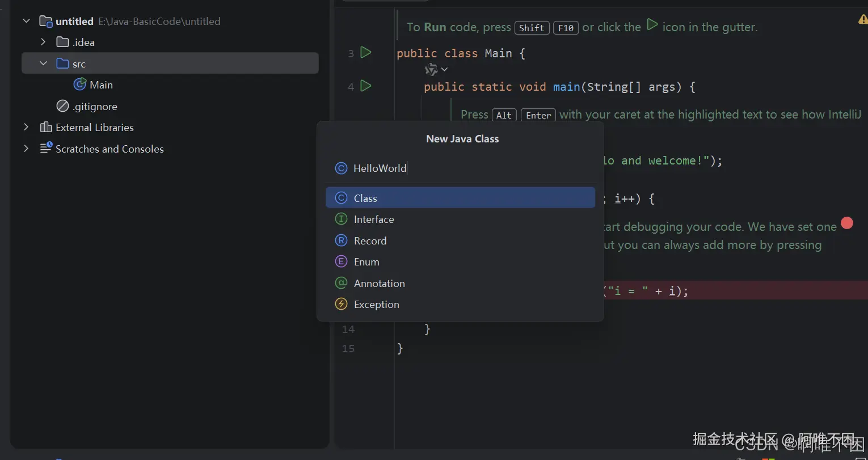Expand the .idea folder

point(43,42)
